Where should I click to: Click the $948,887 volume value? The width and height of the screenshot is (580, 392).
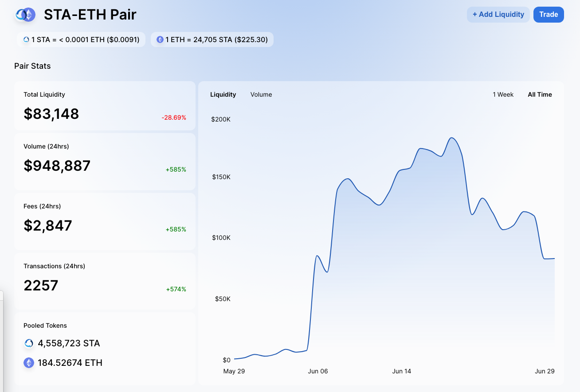click(x=57, y=166)
